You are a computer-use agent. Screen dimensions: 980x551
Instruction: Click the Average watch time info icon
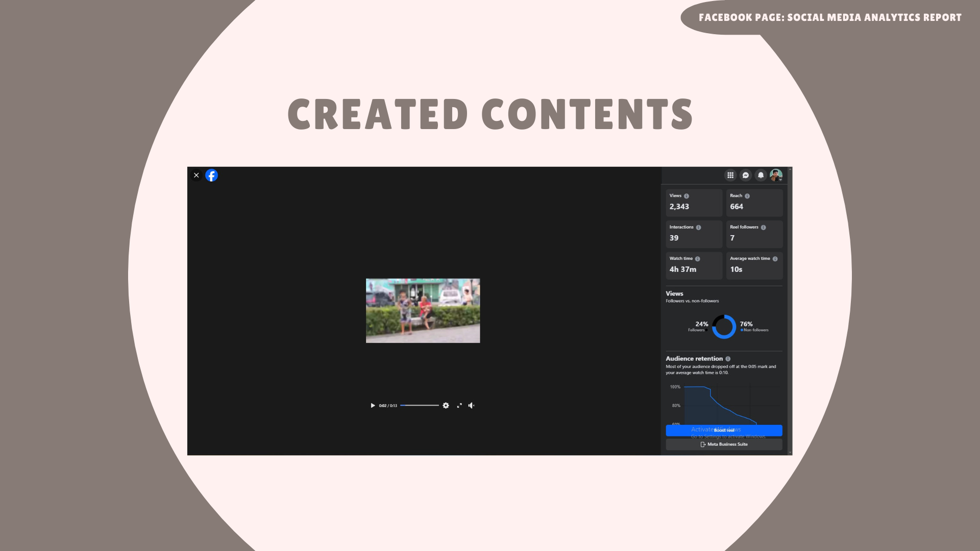pos(775,259)
